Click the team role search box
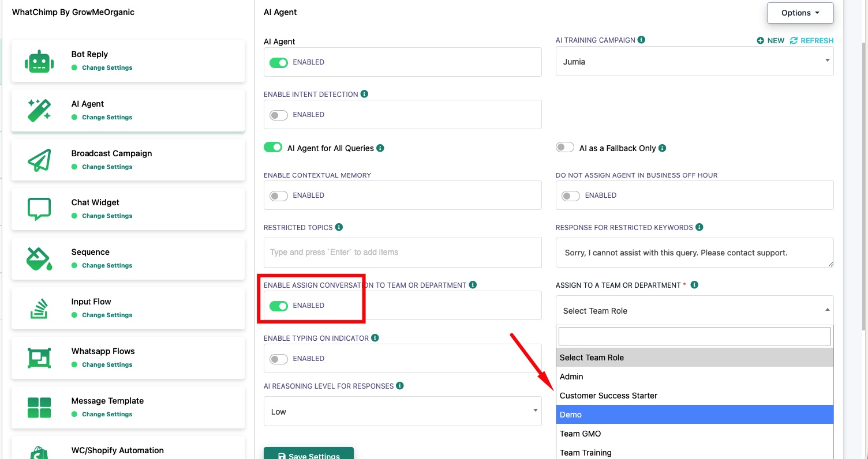Viewport: 868px width, 459px height. click(x=695, y=336)
